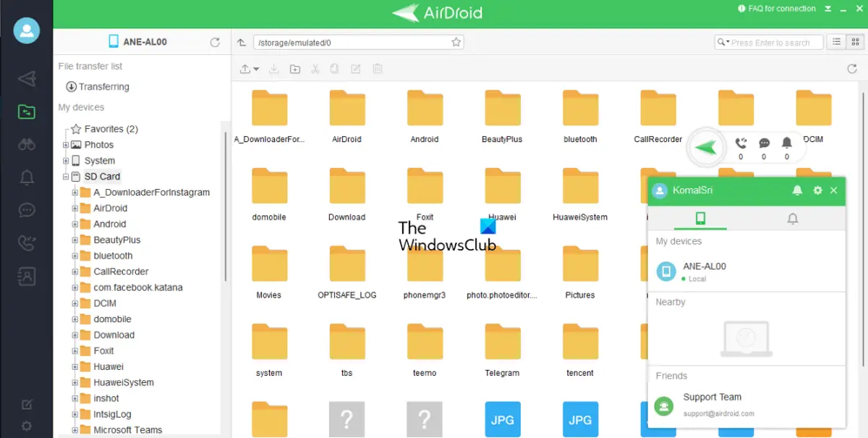The image size is (868, 438).
Task: Switch to the notifications tab in the popup
Action: [793, 218]
